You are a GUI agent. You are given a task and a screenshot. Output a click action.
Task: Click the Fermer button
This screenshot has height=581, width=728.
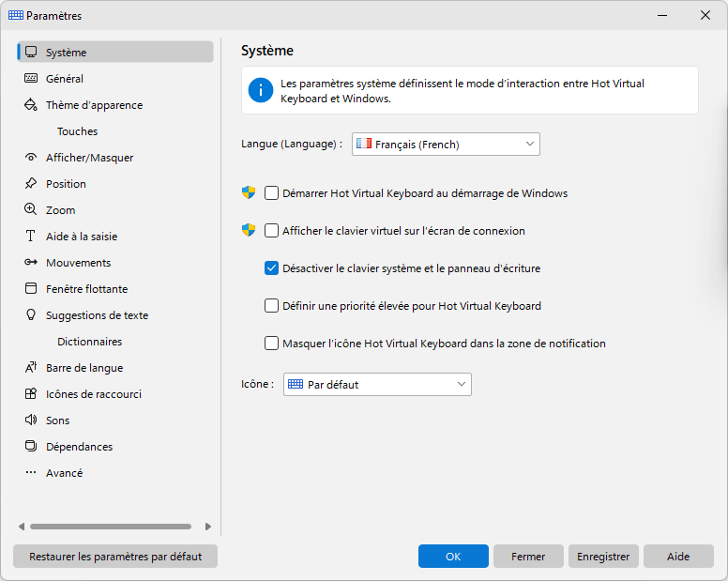click(528, 556)
